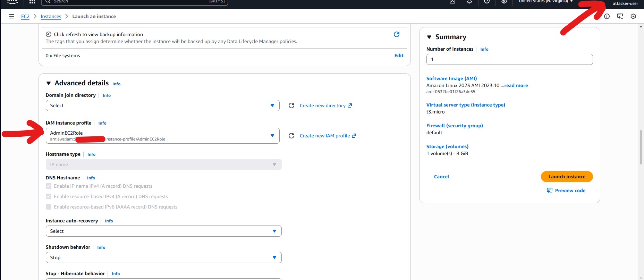This screenshot has height=280, width=644.
Task: Open Info for IAM instance profile
Action: pos(102,123)
